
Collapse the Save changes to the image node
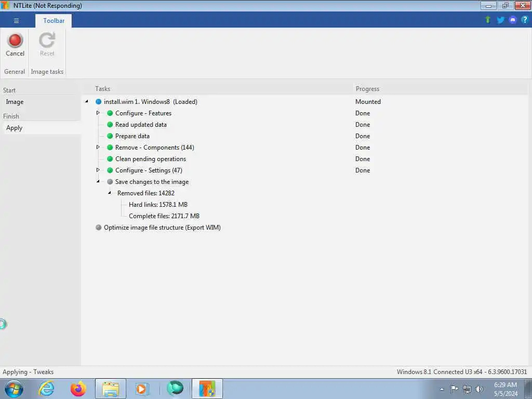(x=98, y=181)
